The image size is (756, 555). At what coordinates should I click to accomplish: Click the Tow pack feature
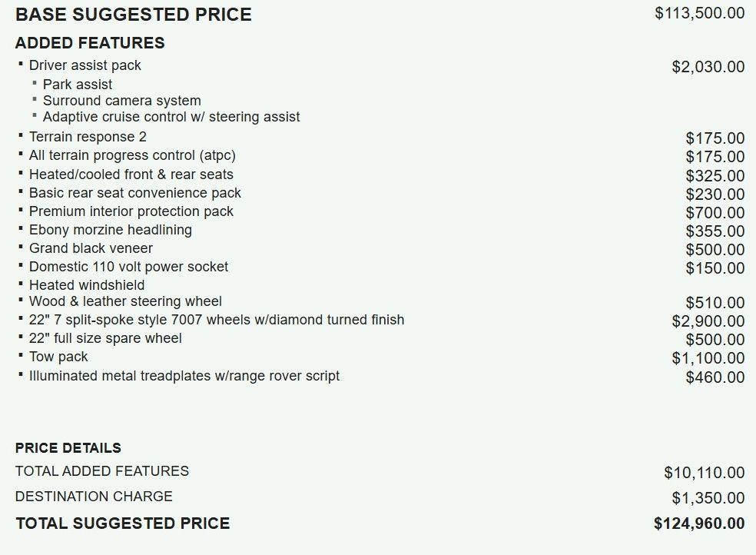point(58,357)
